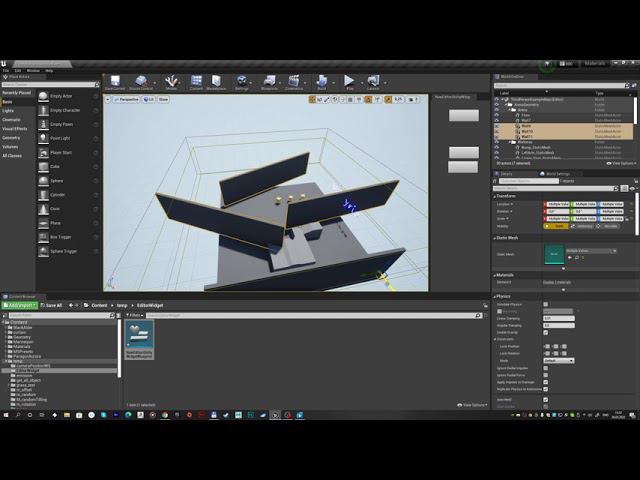Toggle visibility eye for Bump_StaticMesh row

(497, 147)
